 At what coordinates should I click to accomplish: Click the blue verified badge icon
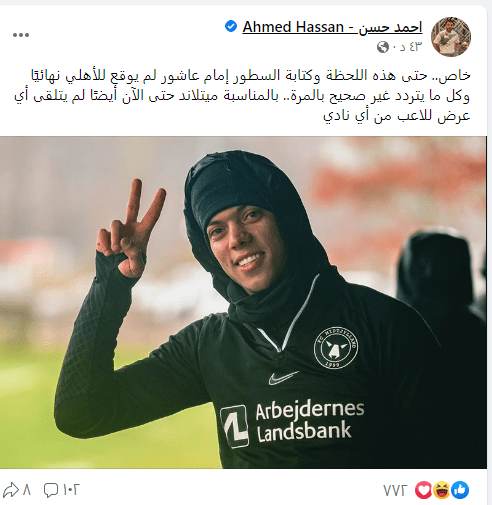(231, 26)
